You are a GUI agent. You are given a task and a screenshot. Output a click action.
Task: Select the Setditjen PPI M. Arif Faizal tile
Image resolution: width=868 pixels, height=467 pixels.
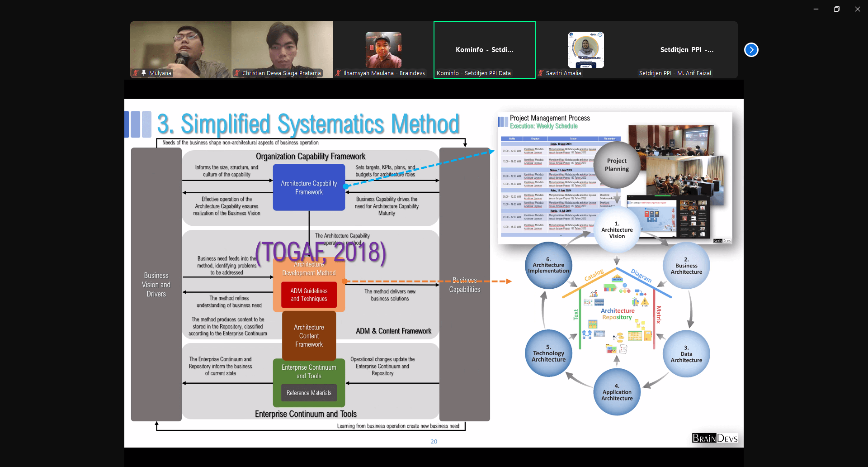[687, 50]
